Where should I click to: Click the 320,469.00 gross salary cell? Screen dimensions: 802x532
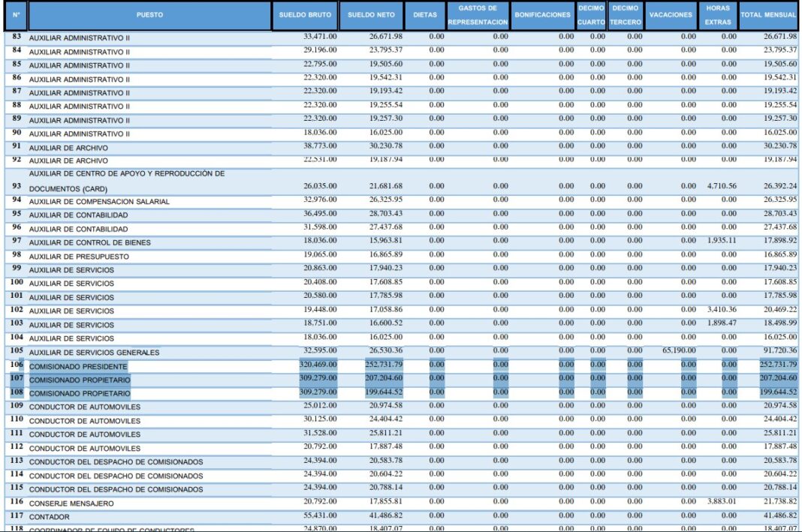click(x=318, y=365)
